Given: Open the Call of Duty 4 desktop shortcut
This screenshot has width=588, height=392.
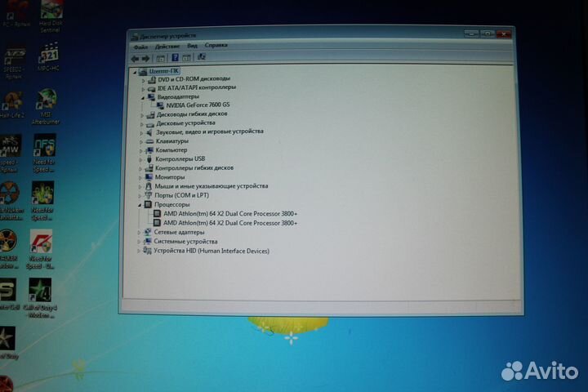Looking at the screenshot, I should [x=40, y=298].
